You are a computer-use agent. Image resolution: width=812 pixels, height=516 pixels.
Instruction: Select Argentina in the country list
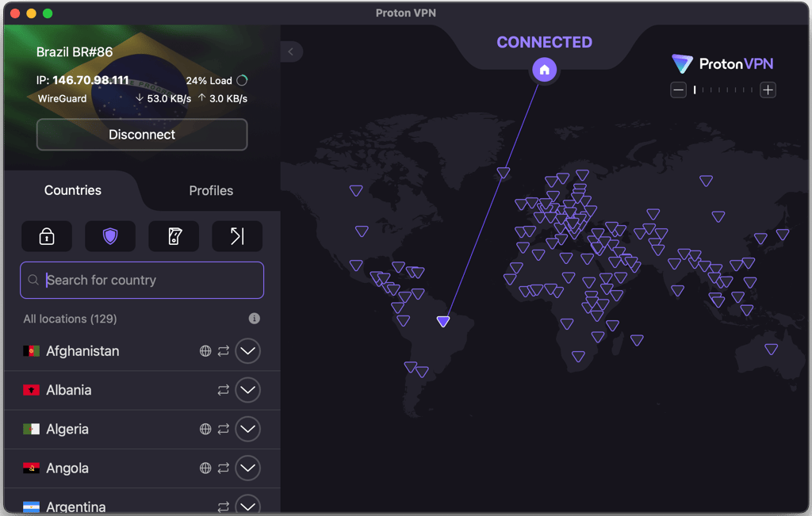click(x=76, y=506)
